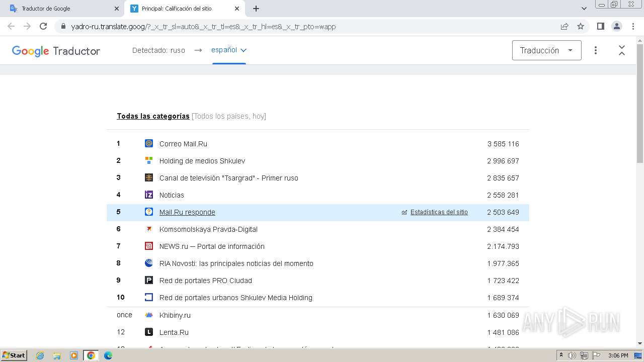Click the Red de portales PRO Ciudad title

tap(206, 281)
